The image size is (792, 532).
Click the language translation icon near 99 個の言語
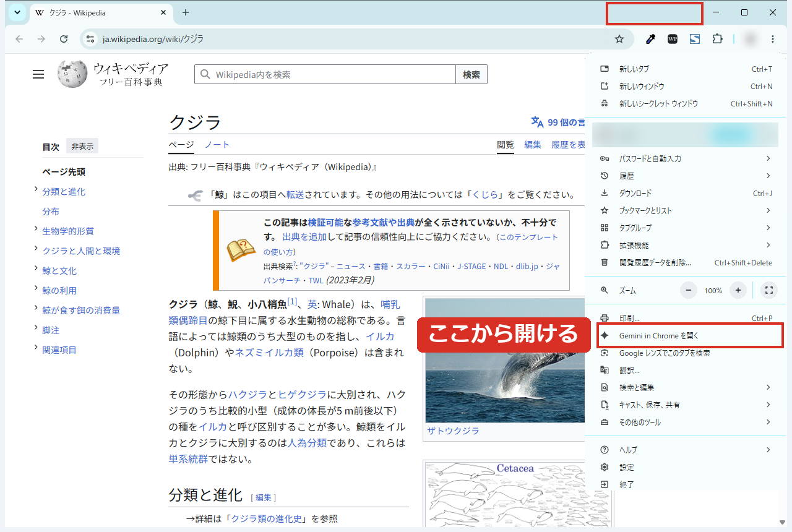pos(537,122)
